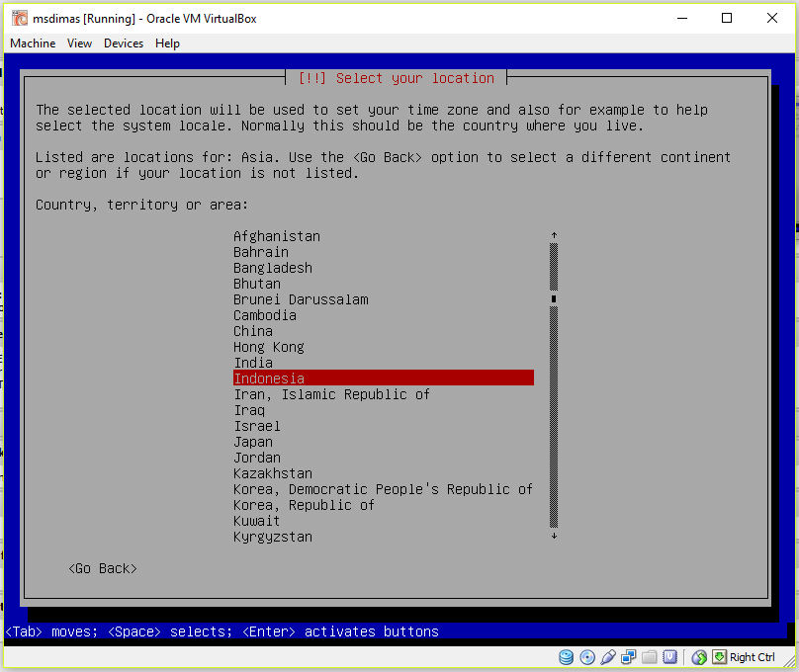Select Bangladesh in the country list

(273, 268)
